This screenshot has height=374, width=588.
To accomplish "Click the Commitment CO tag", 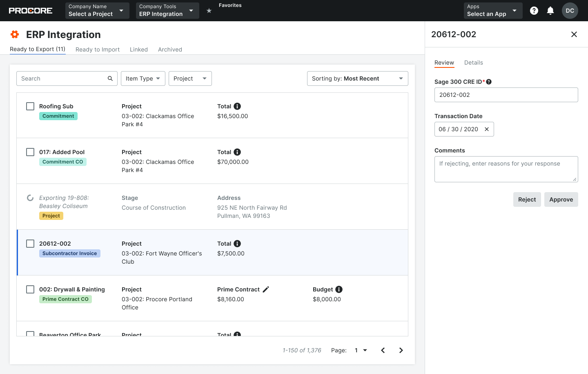I will (63, 162).
